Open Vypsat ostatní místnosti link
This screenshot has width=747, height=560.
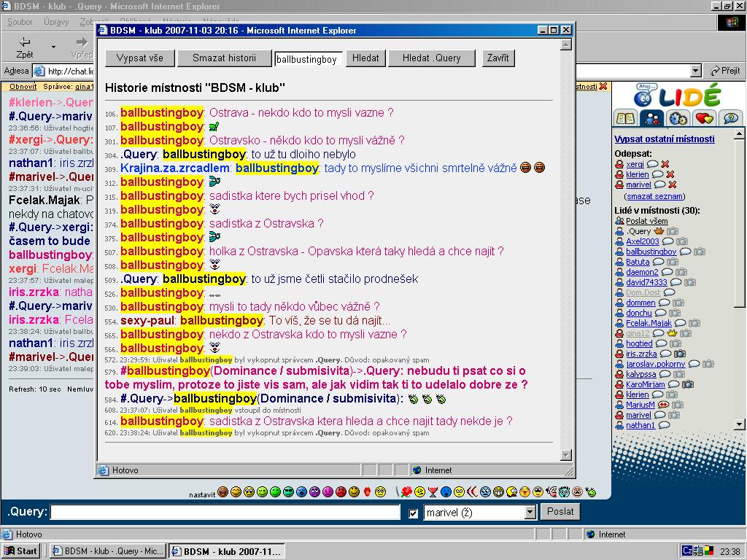point(664,139)
